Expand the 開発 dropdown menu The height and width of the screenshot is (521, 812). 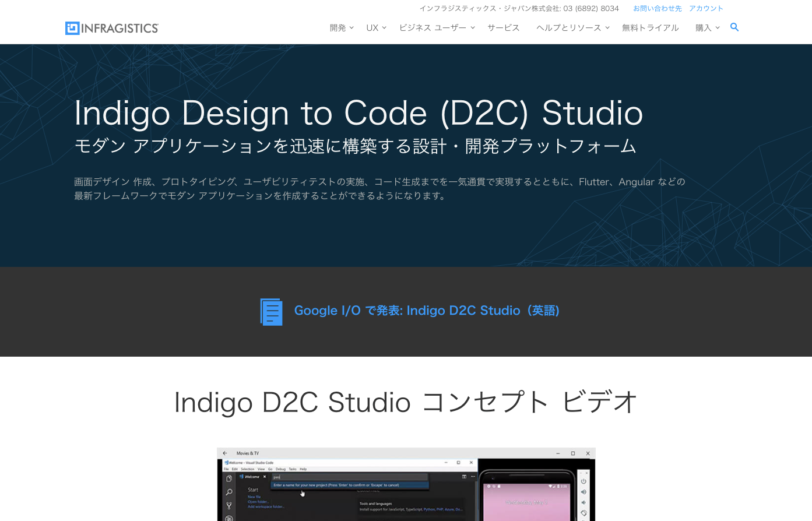pos(342,28)
